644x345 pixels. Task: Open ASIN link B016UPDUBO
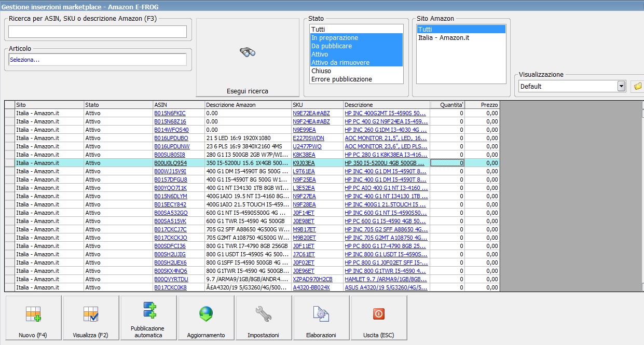coord(171,138)
